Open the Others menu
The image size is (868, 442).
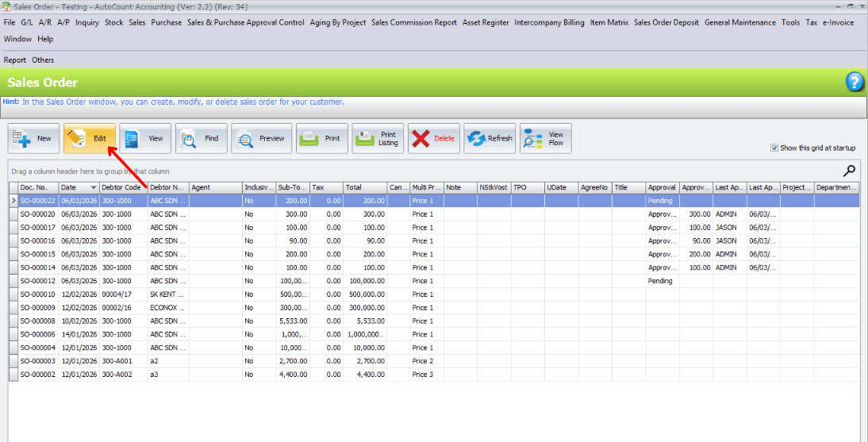pyautogui.click(x=43, y=60)
